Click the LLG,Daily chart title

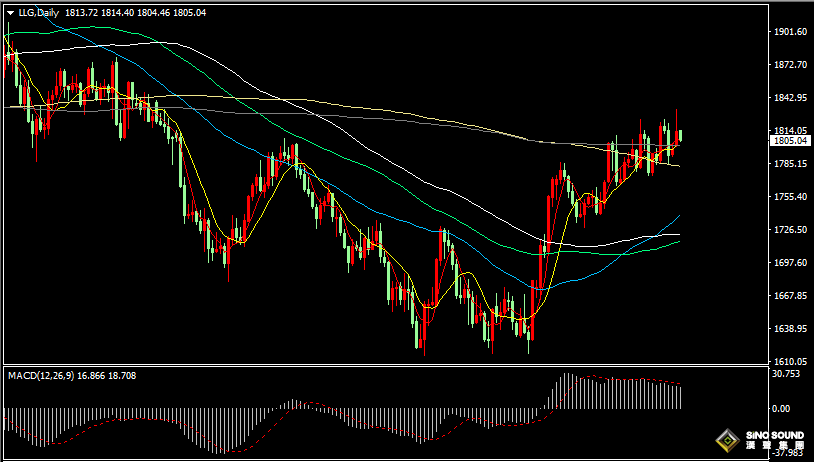pos(39,13)
